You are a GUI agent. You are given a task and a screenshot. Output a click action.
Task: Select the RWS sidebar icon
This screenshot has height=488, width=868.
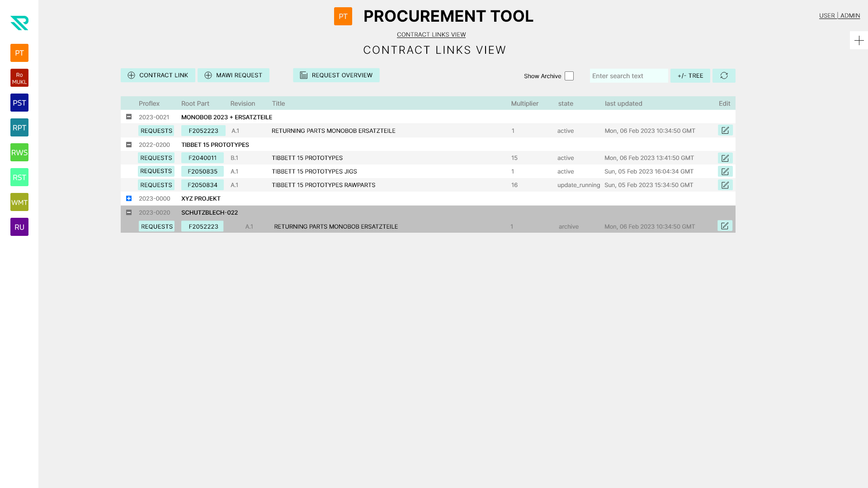[19, 152]
